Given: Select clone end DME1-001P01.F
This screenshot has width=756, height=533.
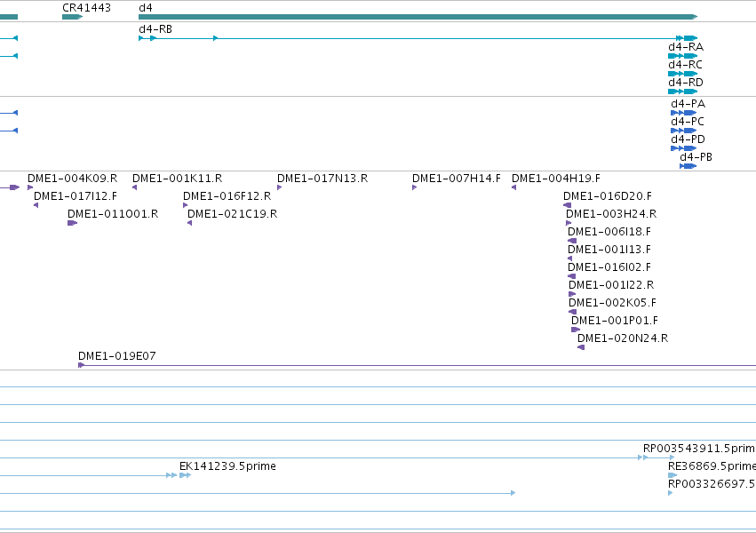Looking at the screenshot, I should (576, 330).
